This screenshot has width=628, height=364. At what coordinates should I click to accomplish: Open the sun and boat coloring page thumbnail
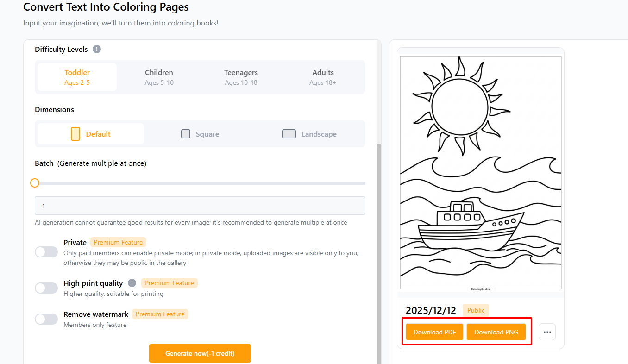[x=480, y=173]
